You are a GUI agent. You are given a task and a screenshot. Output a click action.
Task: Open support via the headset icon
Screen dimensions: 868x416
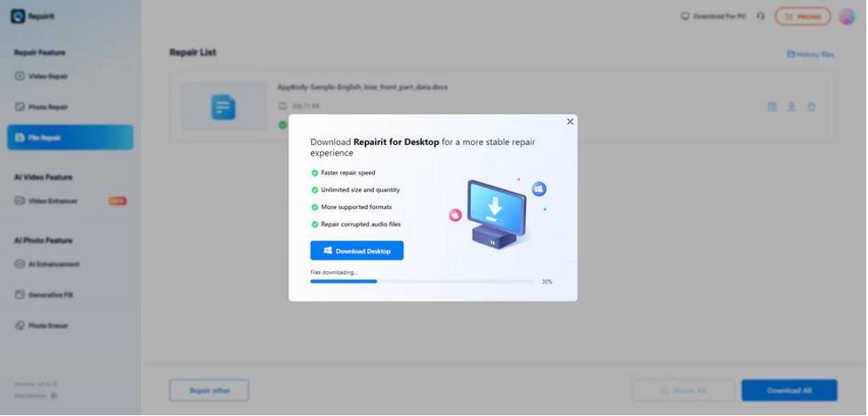[x=760, y=16]
